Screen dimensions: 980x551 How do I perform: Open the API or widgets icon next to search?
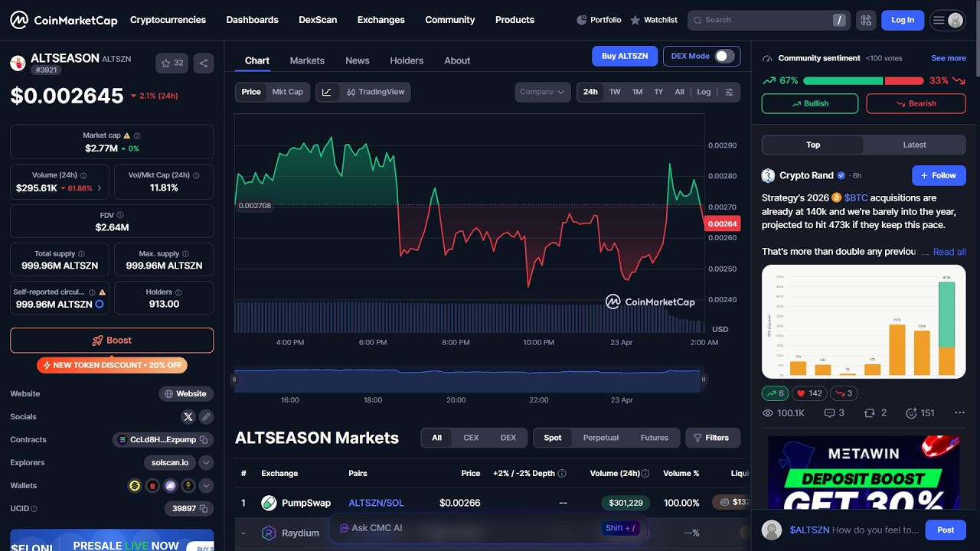[x=866, y=20]
